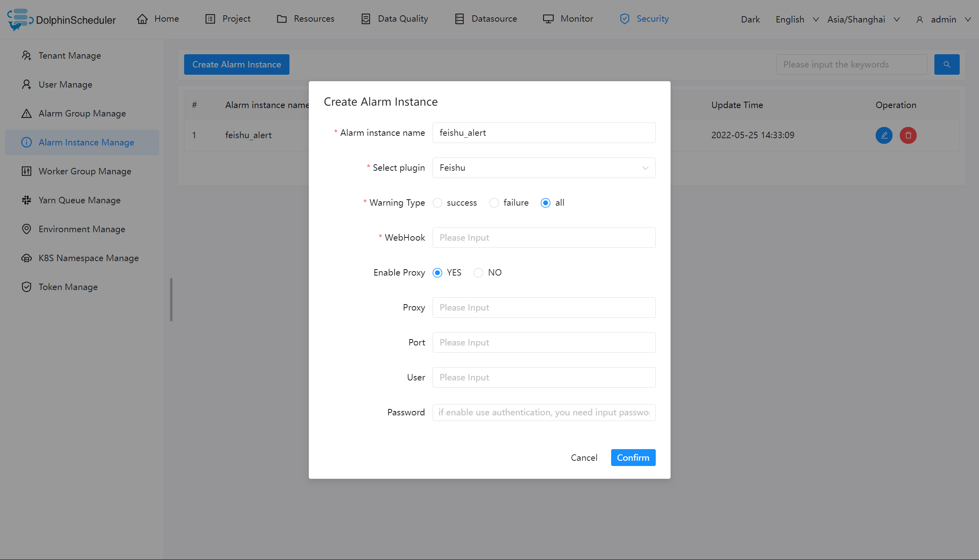Image resolution: width=979 pixels, height=560 pixels.
Task: Expand the Select plugin Feishu dropdown
Action: [x=544, y=168]
